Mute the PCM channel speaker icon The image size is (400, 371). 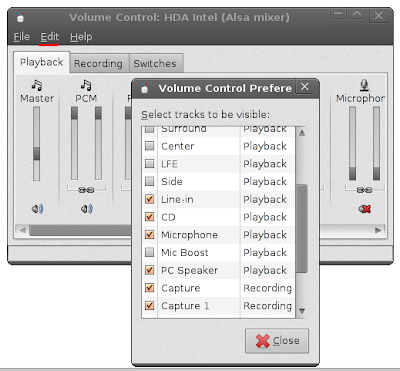(x=87, y=209)
